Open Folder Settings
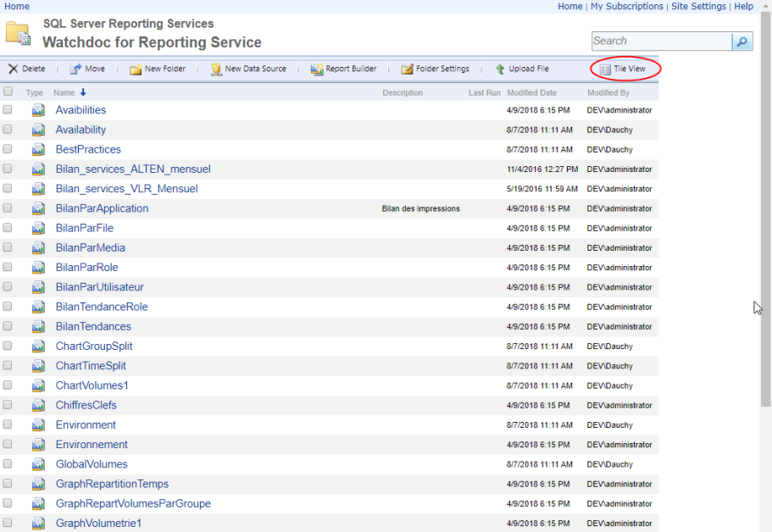Image resolution: width=772 pixels, height=532 pixels. pos(407,69)
